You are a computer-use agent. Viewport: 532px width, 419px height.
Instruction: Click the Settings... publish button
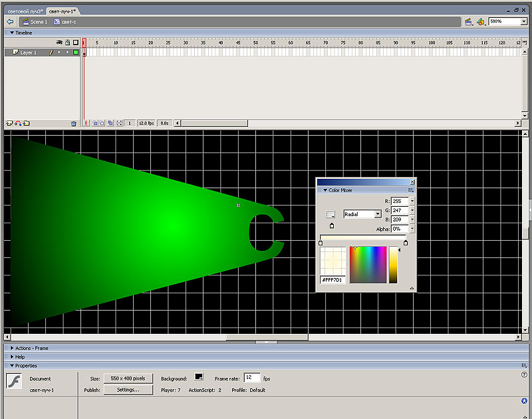(128, 390)
